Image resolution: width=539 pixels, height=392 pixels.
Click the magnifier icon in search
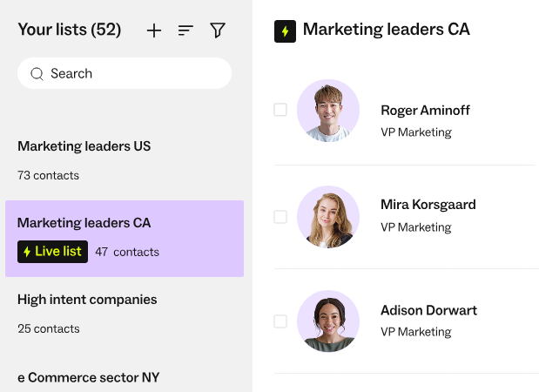(x=37, y=74)
